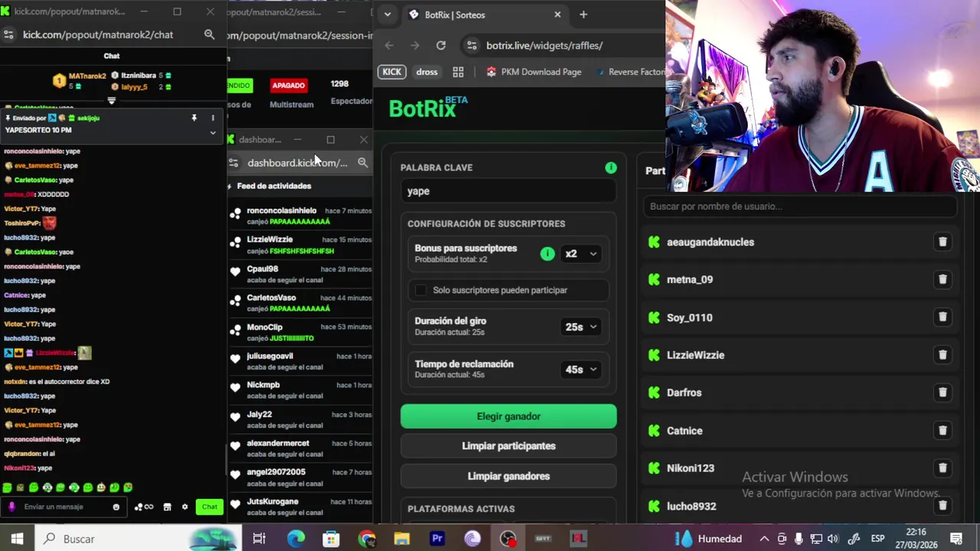Click the BotRix BETA logo
980x551 pixels.
click(428, 107)
